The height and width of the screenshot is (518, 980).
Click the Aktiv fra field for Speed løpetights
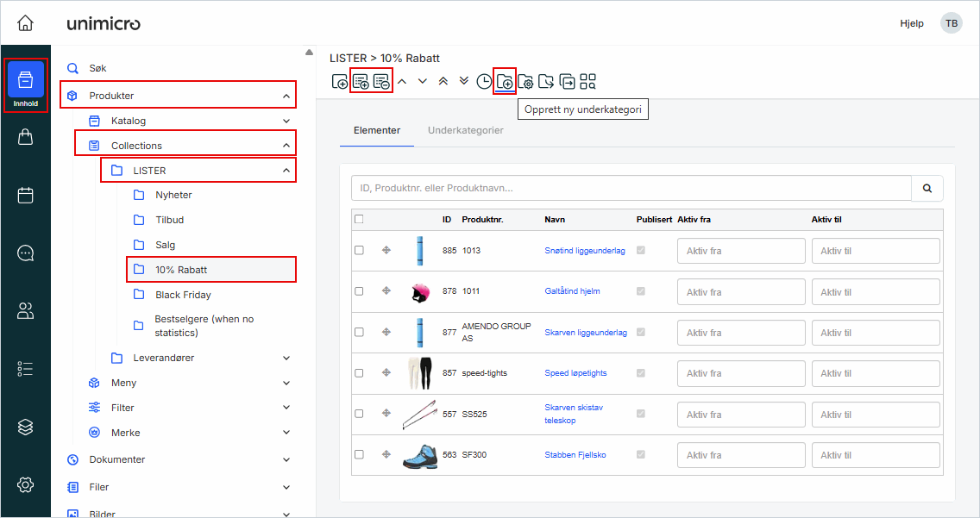[x=741, y=373]
